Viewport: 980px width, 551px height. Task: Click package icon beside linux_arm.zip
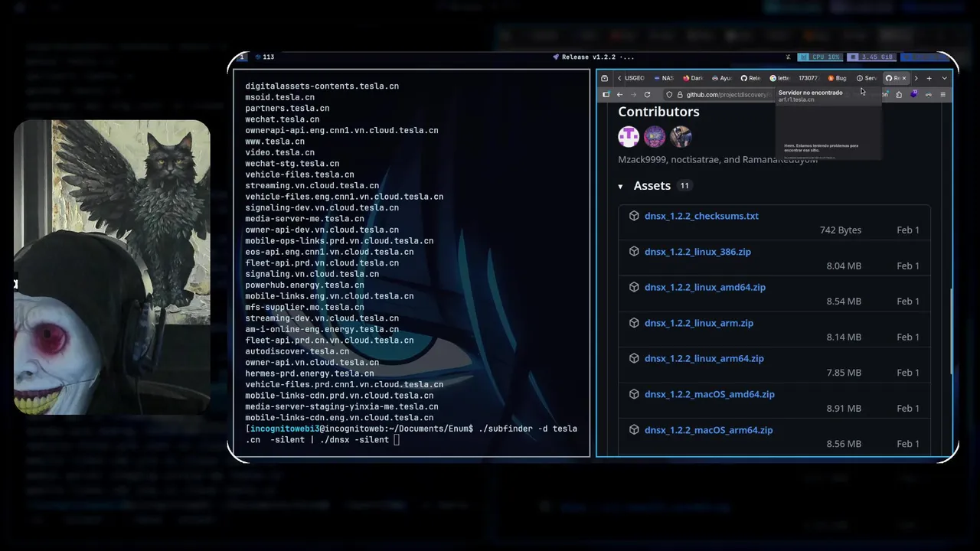634,322
